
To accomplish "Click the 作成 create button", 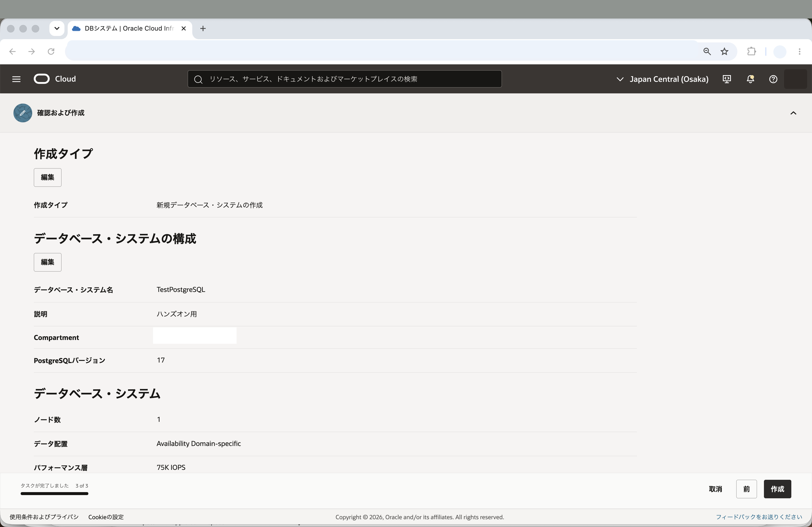I will coord(777,489).
